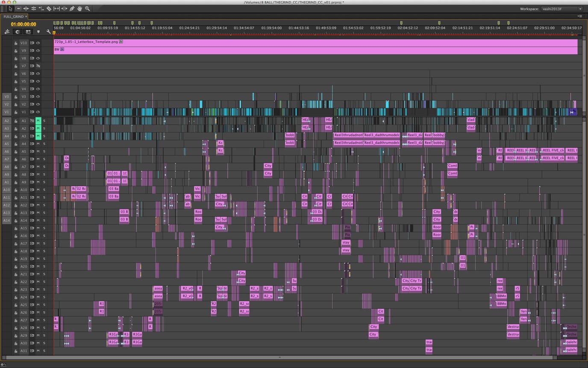This screenshot has height=368, width=588.
Task: Toggle A2 source patch on track A1
Action: [6, 121]
